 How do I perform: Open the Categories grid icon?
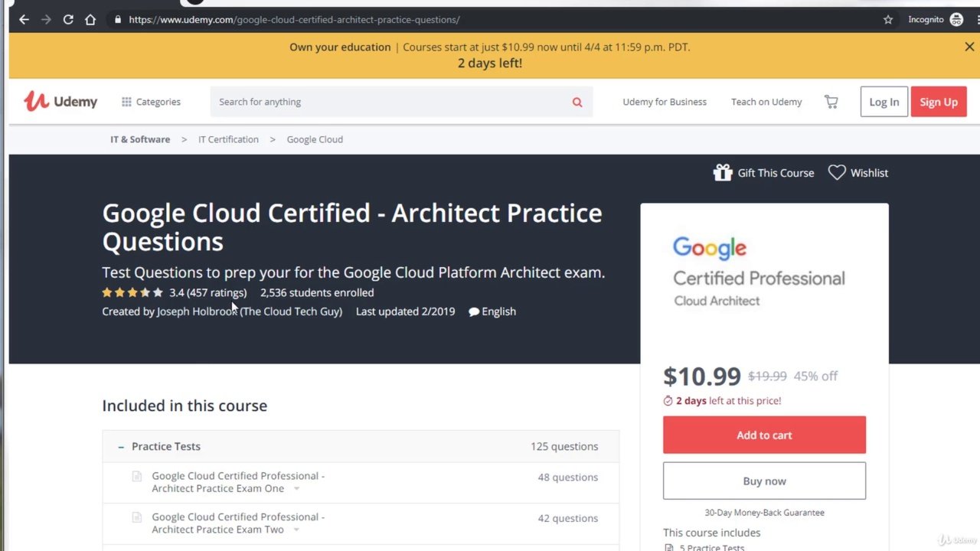126,101
